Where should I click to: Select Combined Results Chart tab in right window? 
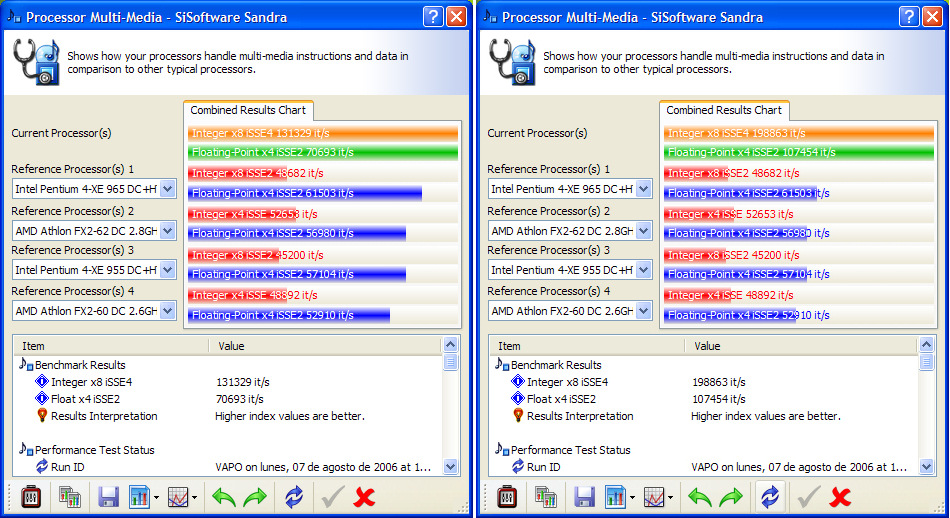[x=724, y=110]
